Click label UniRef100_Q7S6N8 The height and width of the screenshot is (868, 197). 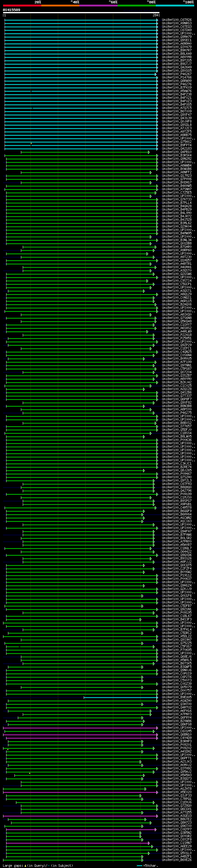tap(177, 318)
